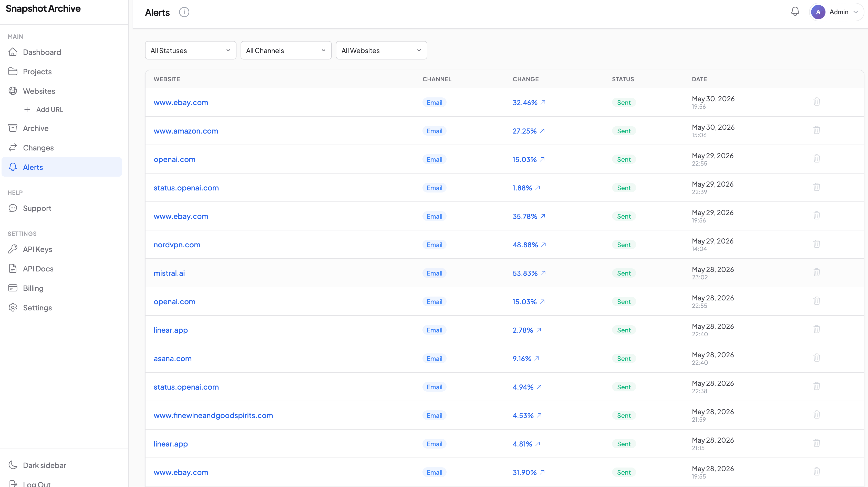This screenshot has height=487, width=868.
Task: Open API Docs page
Action: (62, 269)
